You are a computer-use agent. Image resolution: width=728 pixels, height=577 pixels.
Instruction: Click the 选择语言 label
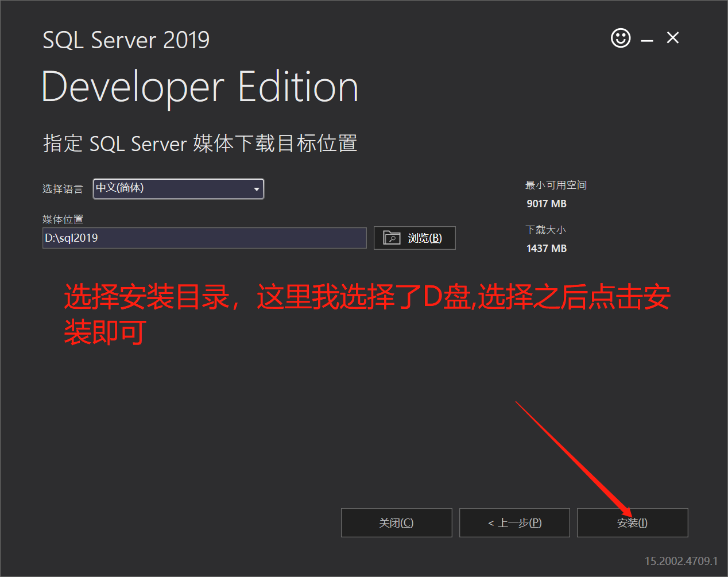point(63,189)
